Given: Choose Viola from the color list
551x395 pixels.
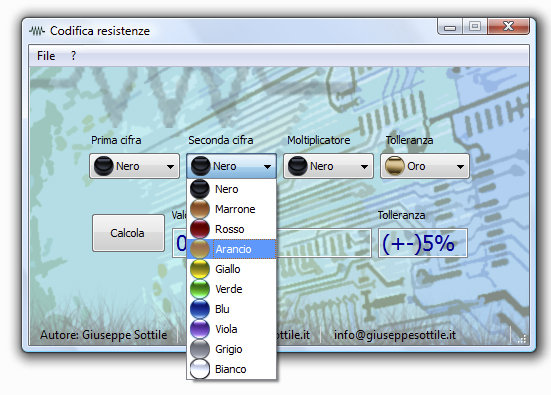Looking at the screenshot, I should pyautogui.click(x=232, y=329).
